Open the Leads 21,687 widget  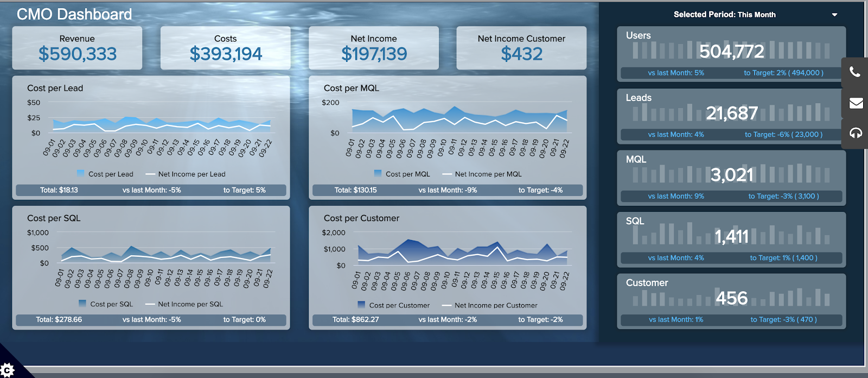coord(731,115)
